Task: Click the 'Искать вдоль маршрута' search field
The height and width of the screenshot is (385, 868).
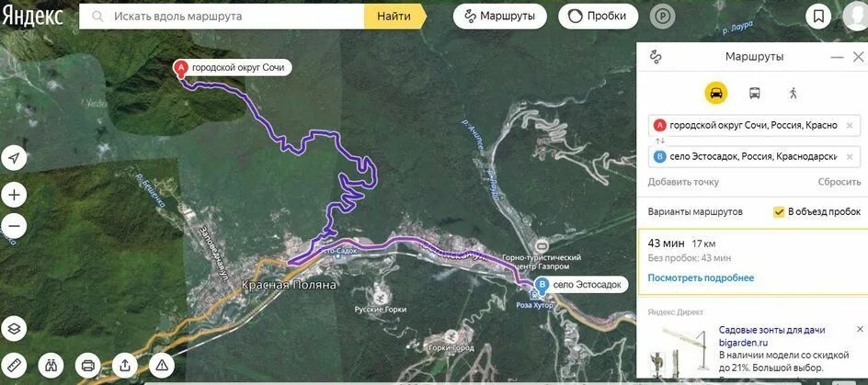Action: [222, 17]
